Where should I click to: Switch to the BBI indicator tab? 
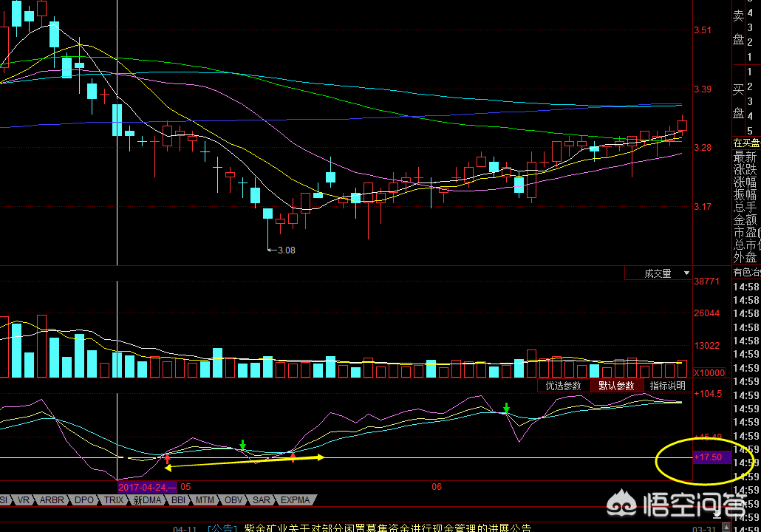[178, 500]
